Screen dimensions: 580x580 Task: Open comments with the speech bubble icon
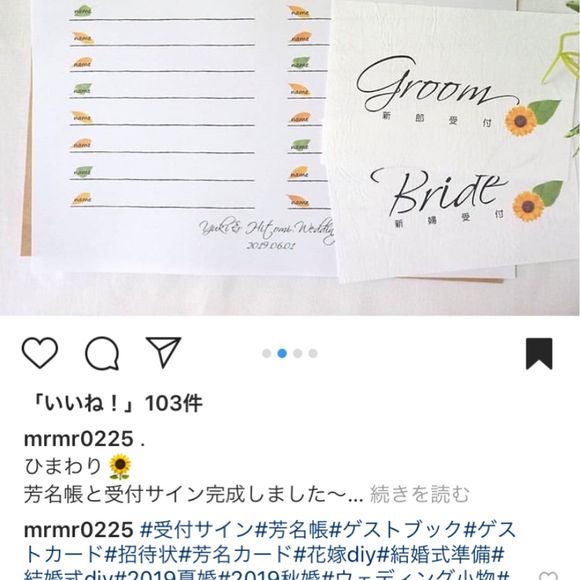pos(102,353)
